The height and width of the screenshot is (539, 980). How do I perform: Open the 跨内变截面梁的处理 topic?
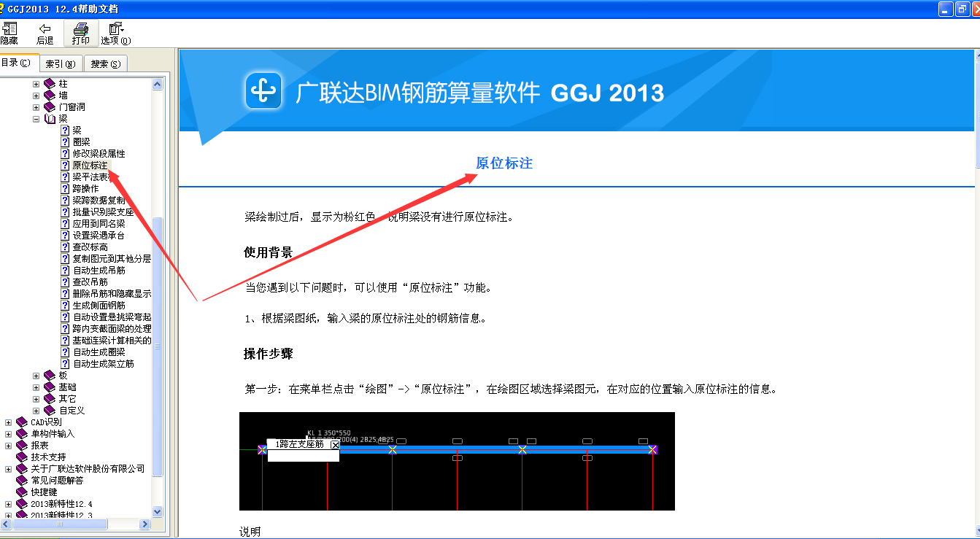tap(112, 329)
